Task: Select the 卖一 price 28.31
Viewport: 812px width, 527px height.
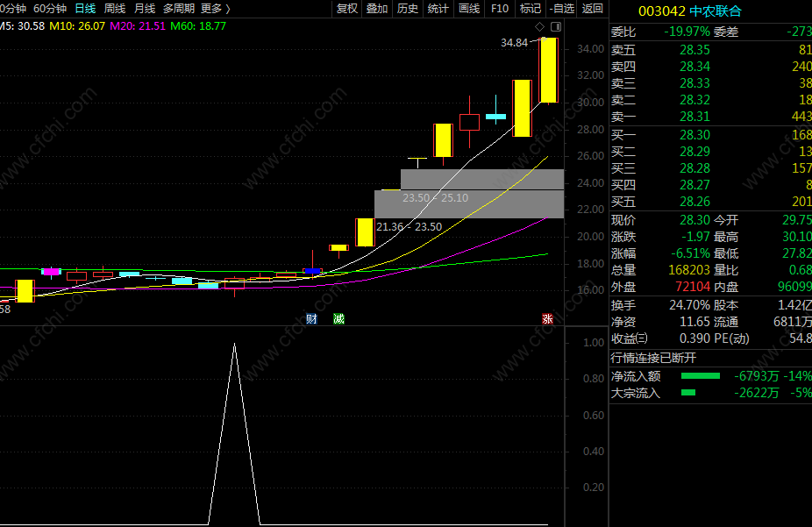Action: click(x=695, y=117)
